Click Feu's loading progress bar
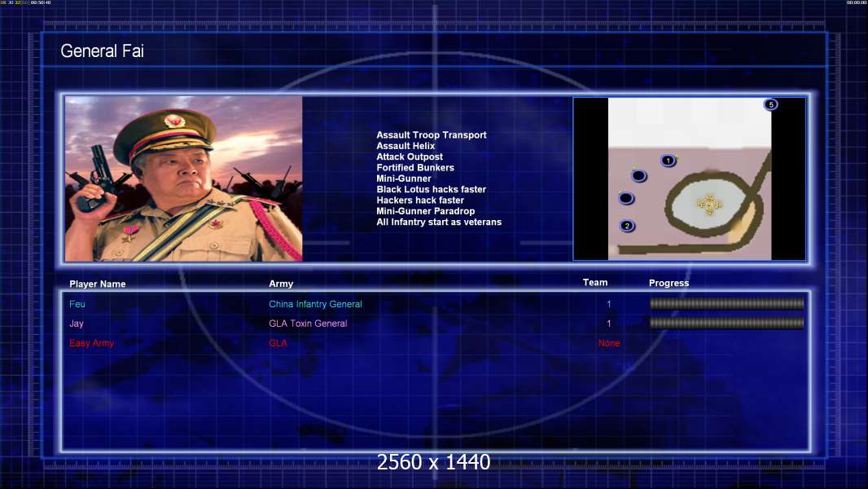The width and height of the screenshot is (868, 489). [x=726, y=303]
